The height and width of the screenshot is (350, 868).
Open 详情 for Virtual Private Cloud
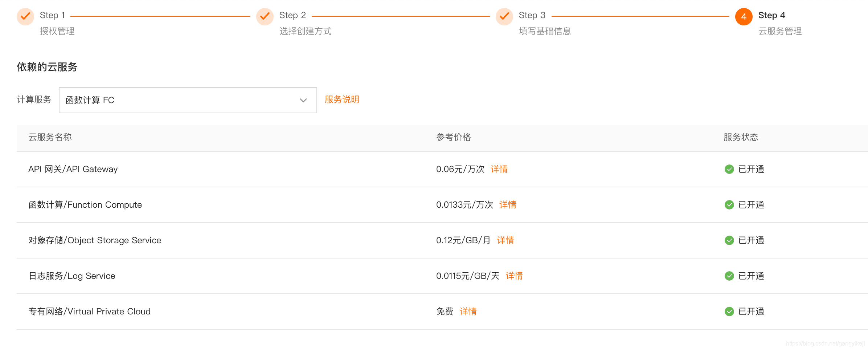coord(468,312)
